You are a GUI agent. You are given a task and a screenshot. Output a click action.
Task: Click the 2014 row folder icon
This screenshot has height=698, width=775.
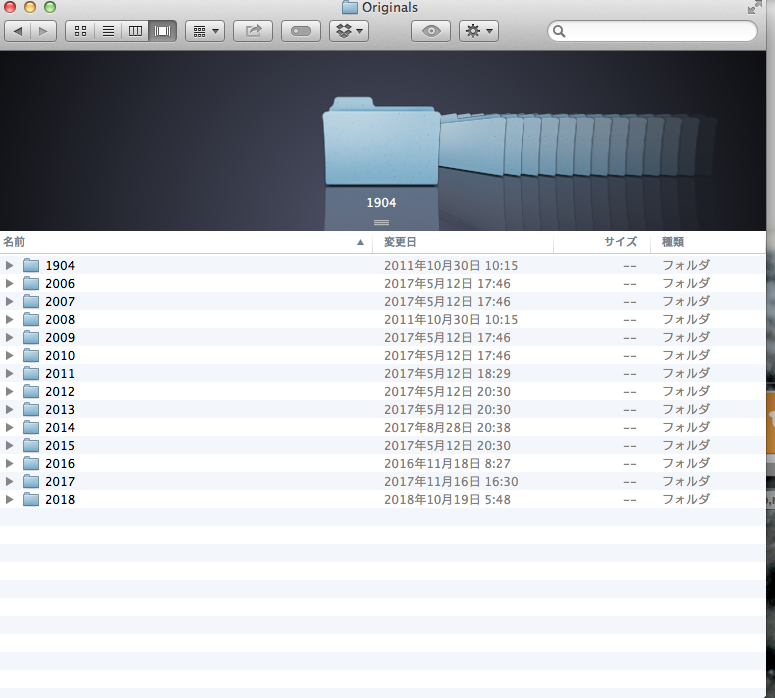pyautogui.click(x=31, y=428)
